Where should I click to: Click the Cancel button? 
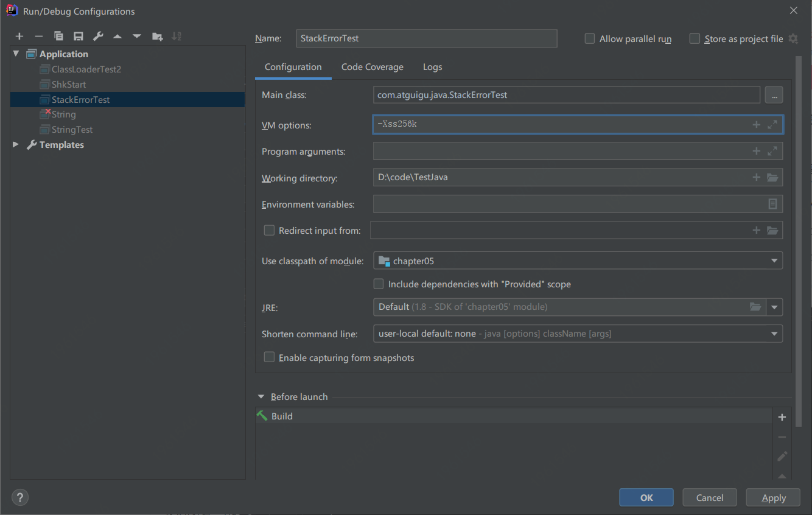pos(709,497)
